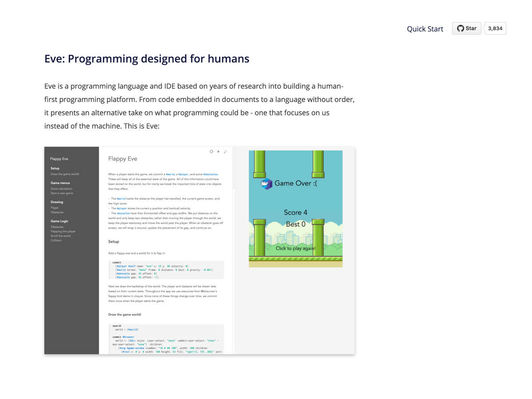Click the 'Game Over :(' text in the game

tap(296, 183)
